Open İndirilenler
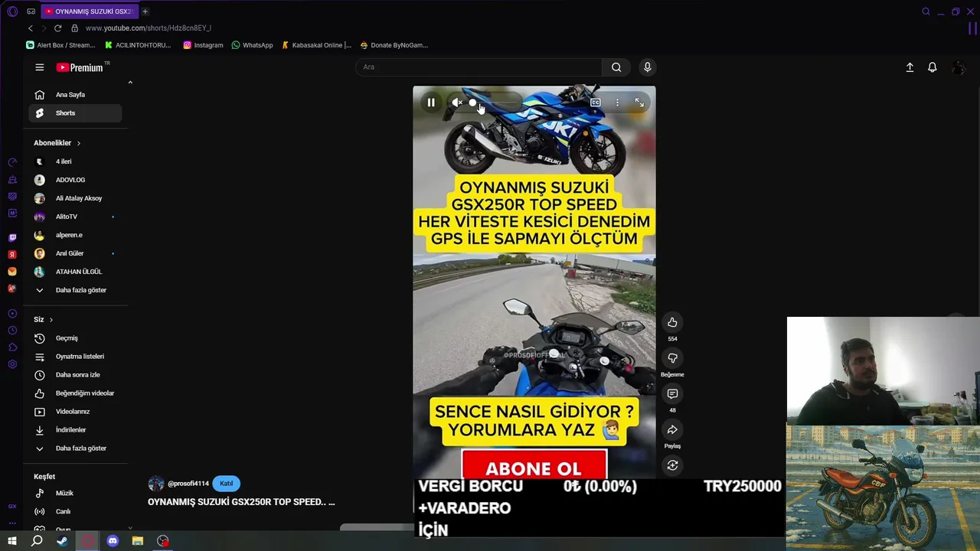 (75, 430)
